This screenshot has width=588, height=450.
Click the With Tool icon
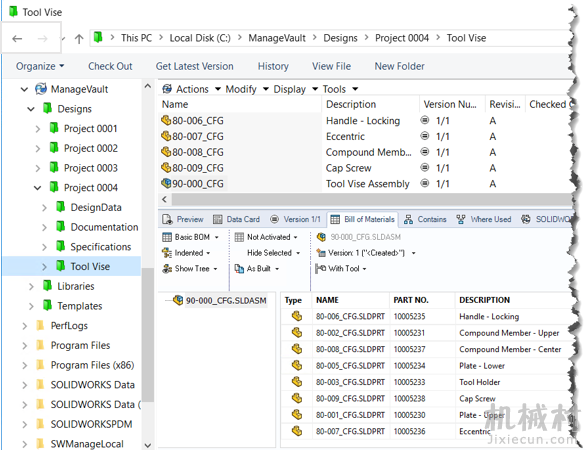point(321,268)
